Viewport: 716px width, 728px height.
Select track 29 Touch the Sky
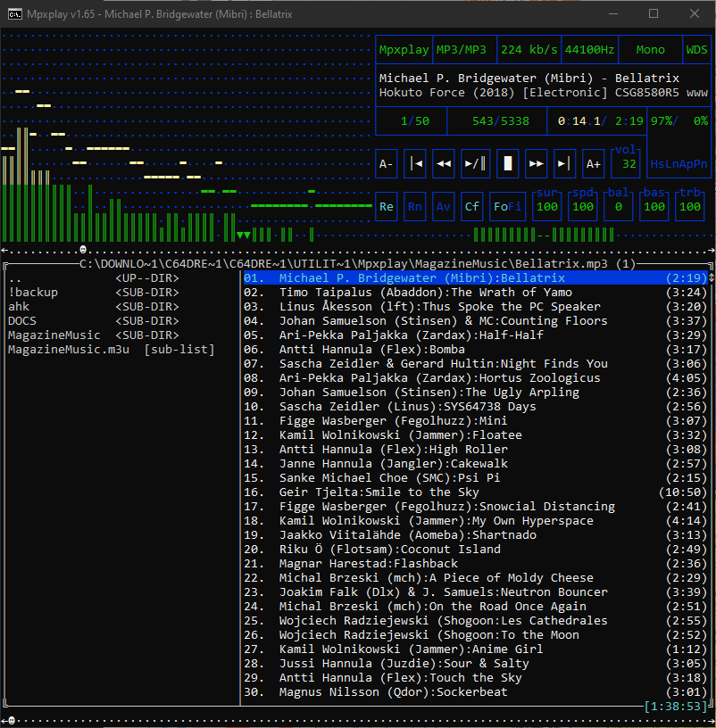[475, 678]
